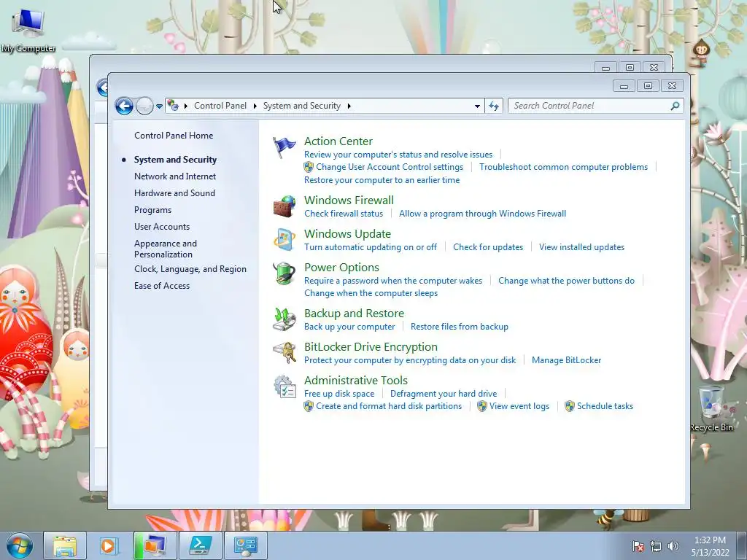Viewport: 747px width, 560px height.
Task: Open the Action Center flag icon
Action: (284, 147)
